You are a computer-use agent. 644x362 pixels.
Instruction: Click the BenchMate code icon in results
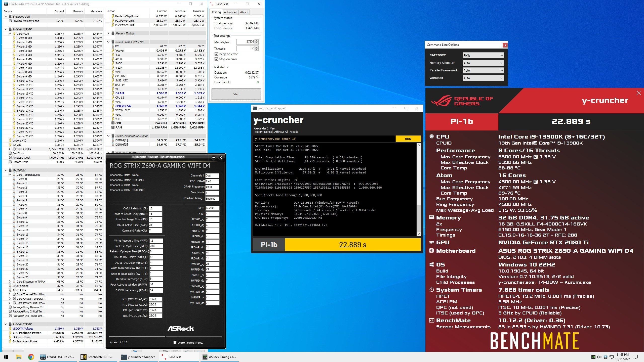[432, 320]
